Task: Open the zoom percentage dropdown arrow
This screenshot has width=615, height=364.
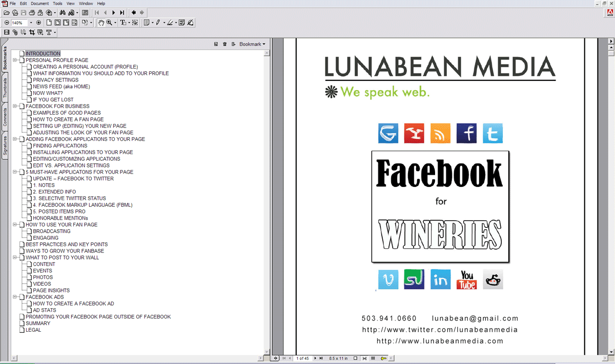Action: coord(31,23)
